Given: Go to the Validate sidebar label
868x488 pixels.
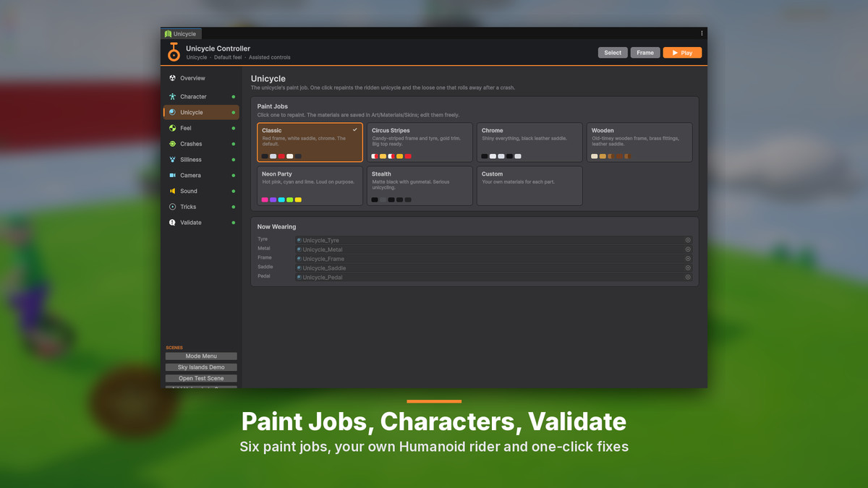Looking at the screenshot, I should 191,223.
